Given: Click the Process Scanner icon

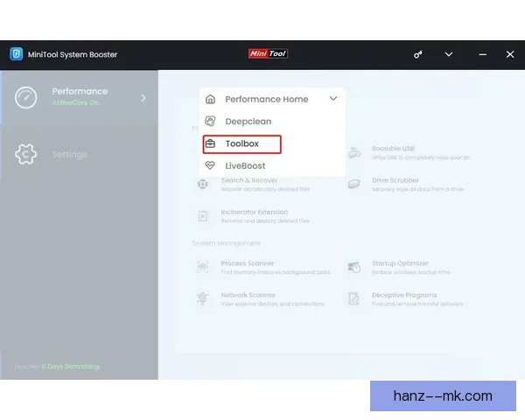Looking at the screenshot, I should pyautogui.click(x=203, y=267).
